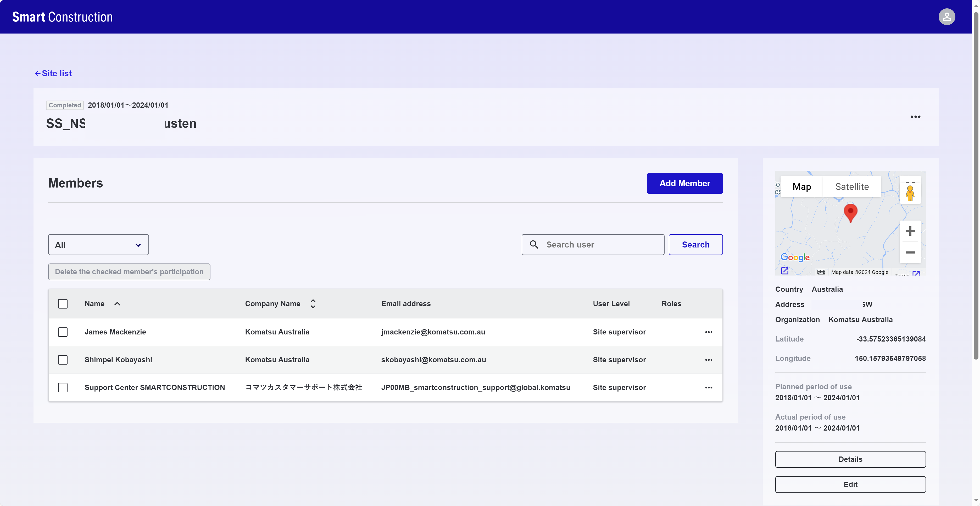The width and height of the screenshot is (980, 506).
Task: Click the Completed status badge
Action: (x=65, y=105)
